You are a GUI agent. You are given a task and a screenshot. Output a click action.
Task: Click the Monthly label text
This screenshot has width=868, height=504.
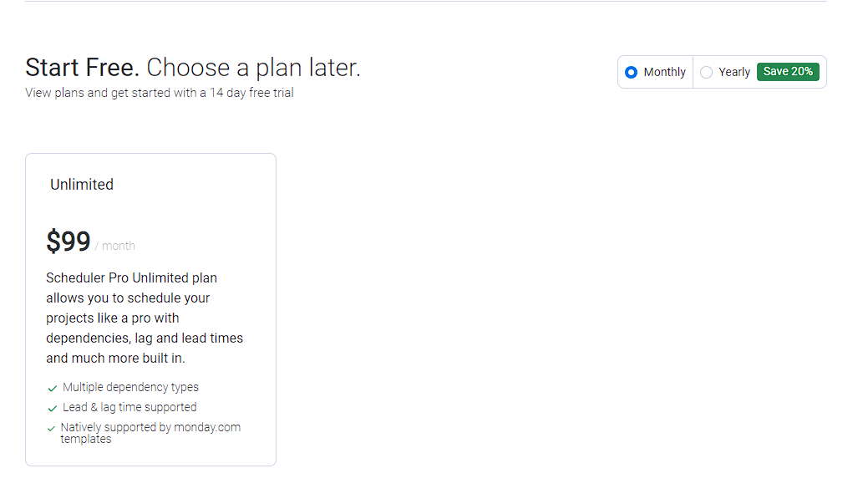click(x=664, y=72)
